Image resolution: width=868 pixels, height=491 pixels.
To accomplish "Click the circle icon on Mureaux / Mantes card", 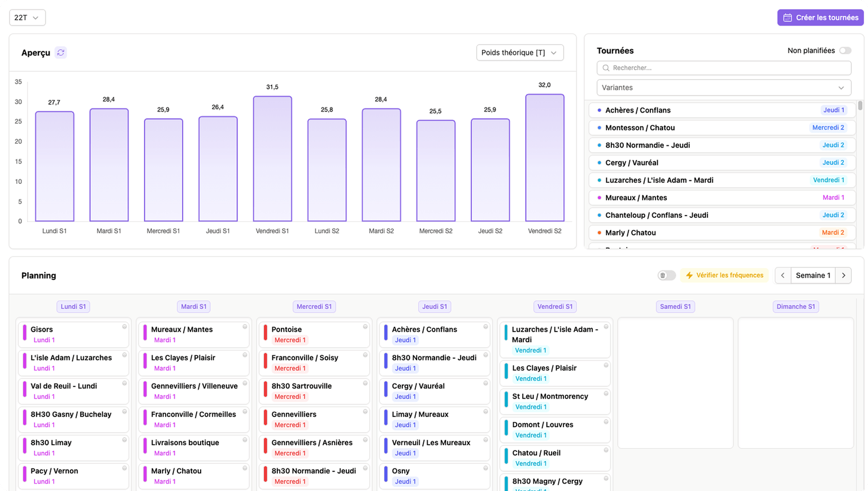I will 245,327.
